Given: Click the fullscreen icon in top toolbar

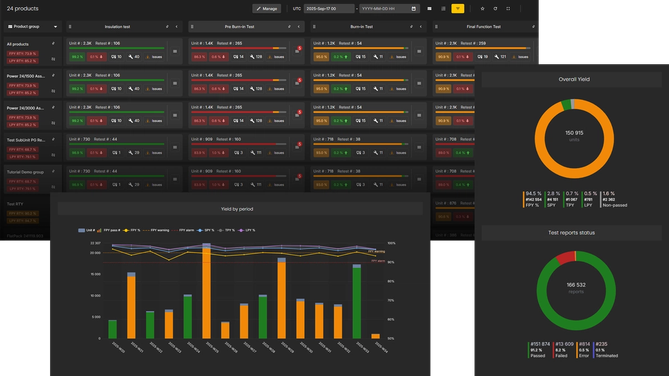Looking at the screenshot, I should click(508, 9).
